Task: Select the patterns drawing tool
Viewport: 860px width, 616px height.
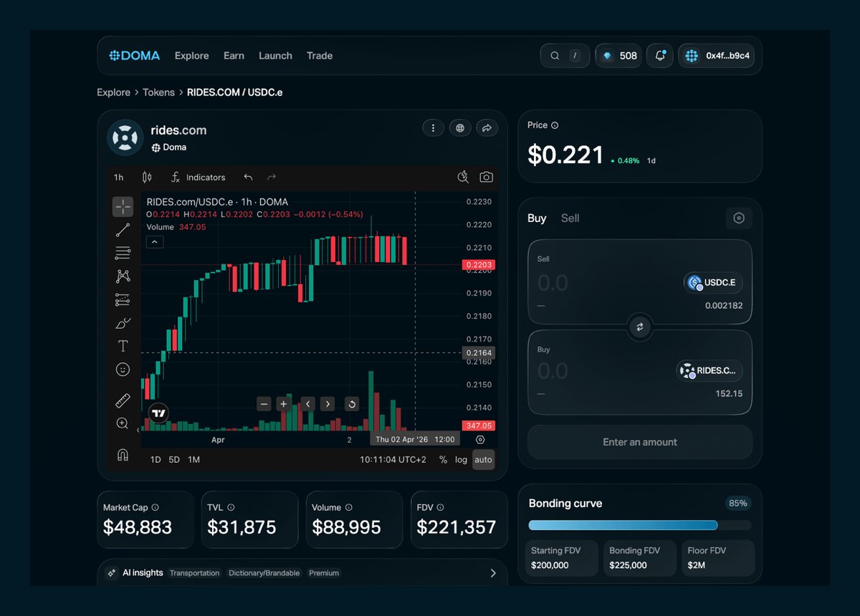Action: (123, 276)
